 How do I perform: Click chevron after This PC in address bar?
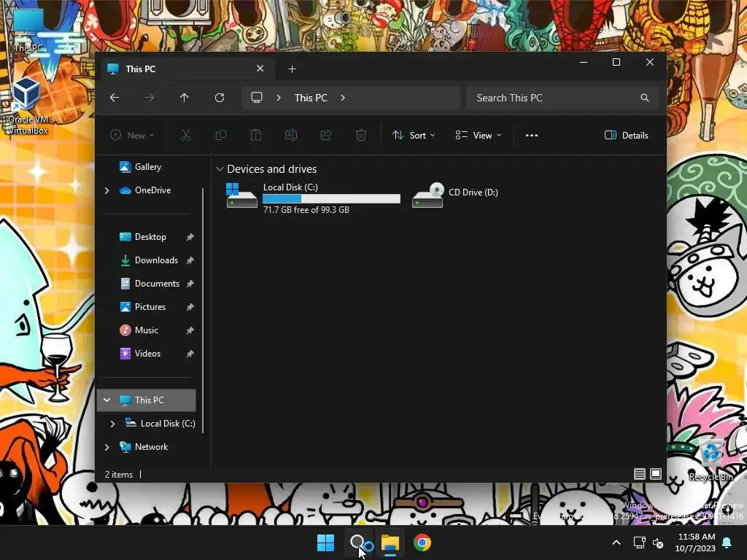click(343, 98)
